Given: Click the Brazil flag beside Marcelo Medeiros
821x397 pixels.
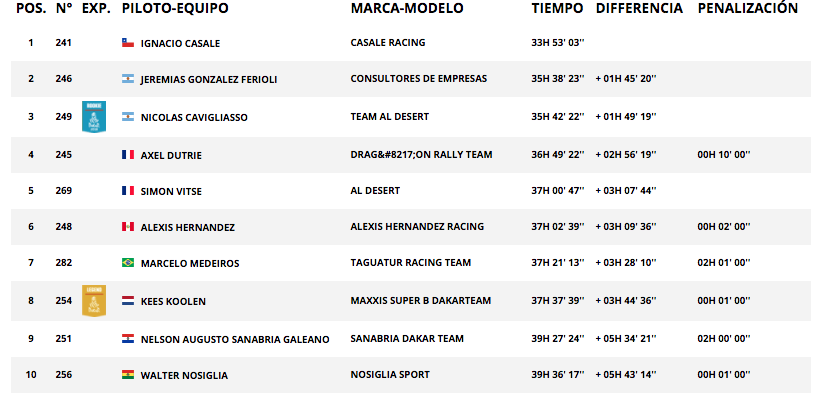Looking at the screenshot, I should click(128, 263).
